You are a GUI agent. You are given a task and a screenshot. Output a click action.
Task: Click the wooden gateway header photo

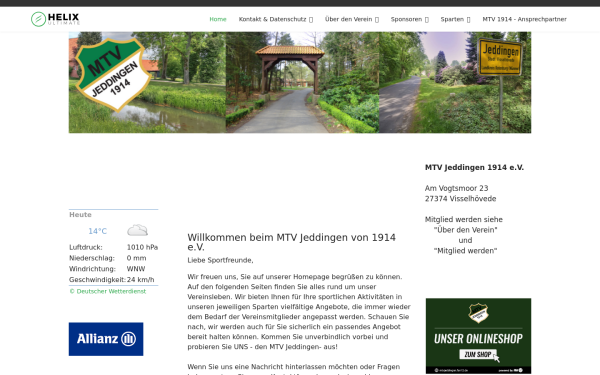(302, 82)
